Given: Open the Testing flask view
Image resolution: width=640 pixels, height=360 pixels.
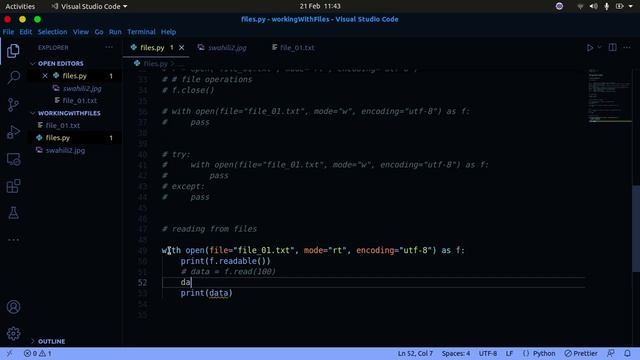Looking at the screenshot, I should coord(13,213).
